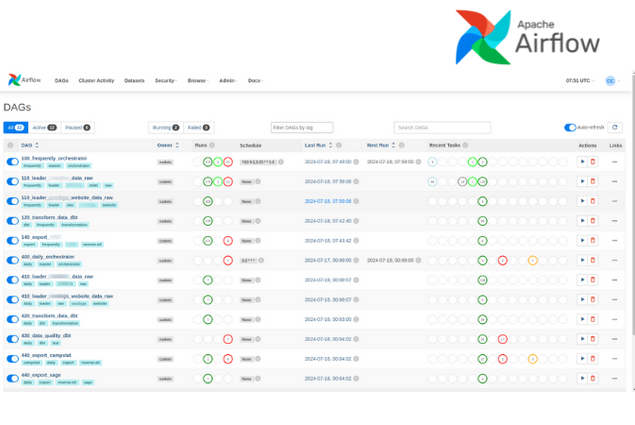Open the Browse dropdown in navbar
The image size is (635, 425).
(x=198, y=80)
